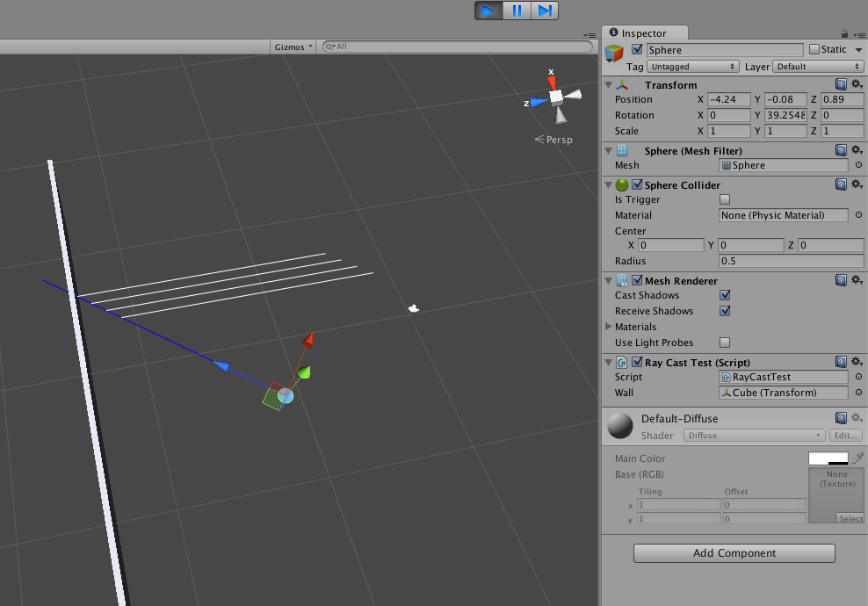The image size is (868, 606).
Task: Open the Tag dropdown
Action: (693, 66)
